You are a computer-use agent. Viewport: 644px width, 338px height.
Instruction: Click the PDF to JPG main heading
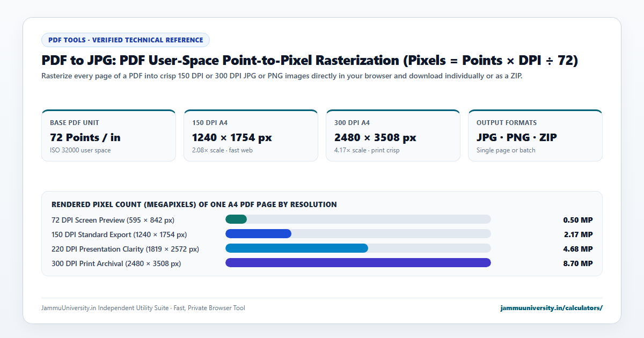pyautogui.click(x=310, y=61)
